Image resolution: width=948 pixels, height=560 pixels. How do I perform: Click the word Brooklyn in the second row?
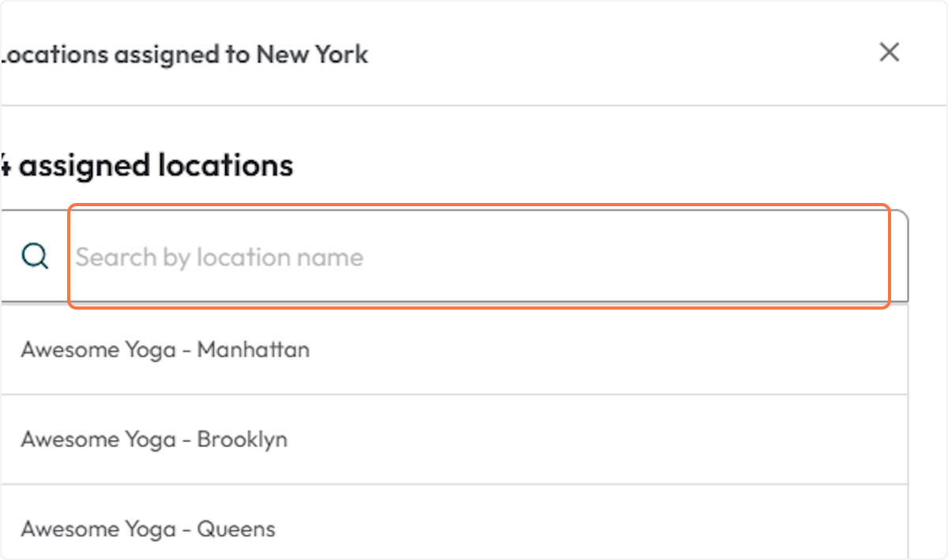point(242,439)
